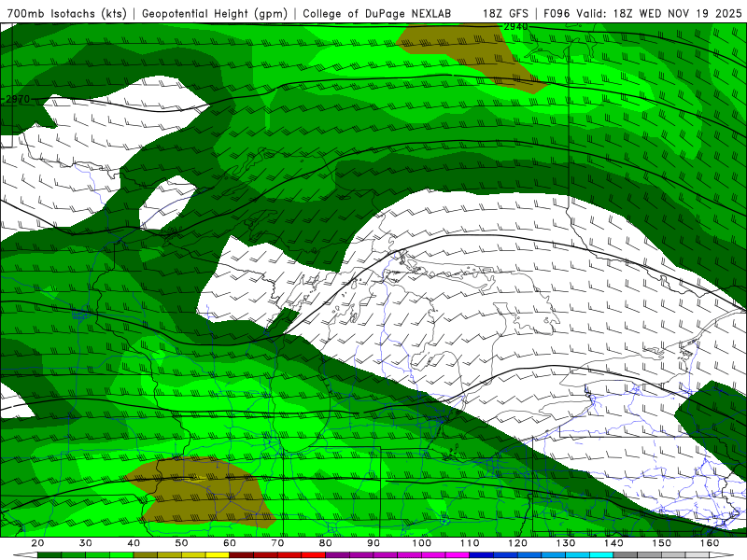Select the dark blue swatch just right of 110
The width and height of the screenshot is (747, 560).
pos(481,555)
